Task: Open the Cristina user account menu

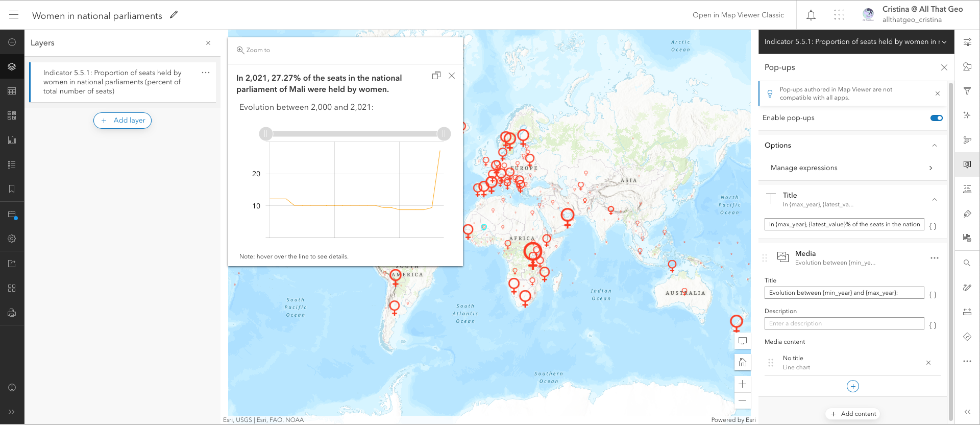Action: pos(913,14)
